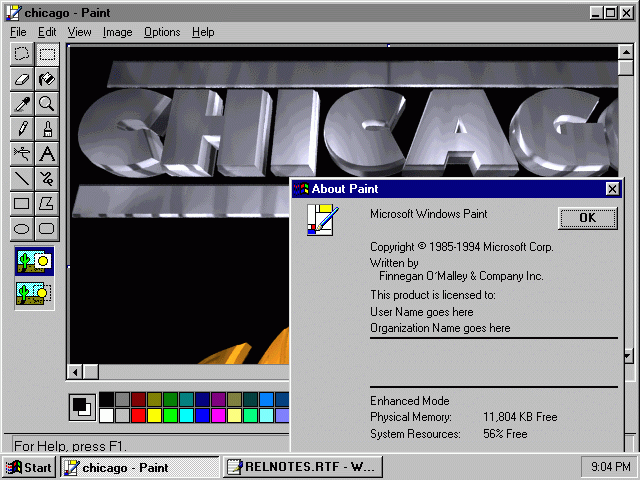Open the File menu
Image resolution: width=640 pixels, height=480 pixels.
click(18, 32)
